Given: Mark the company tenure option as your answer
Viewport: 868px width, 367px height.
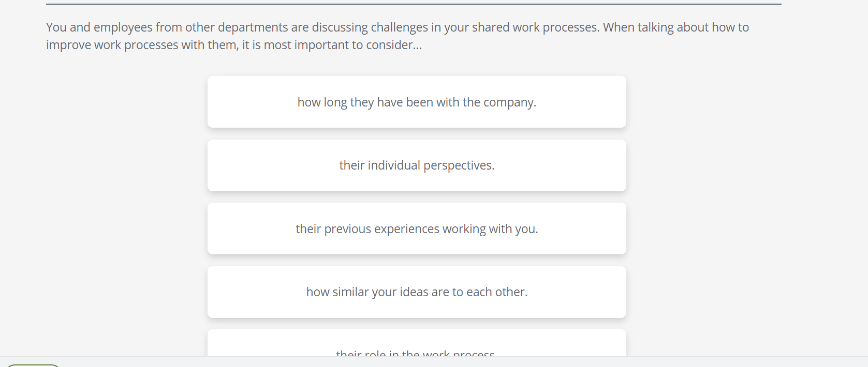Looking at the screenshot, I should click(417, 102).
